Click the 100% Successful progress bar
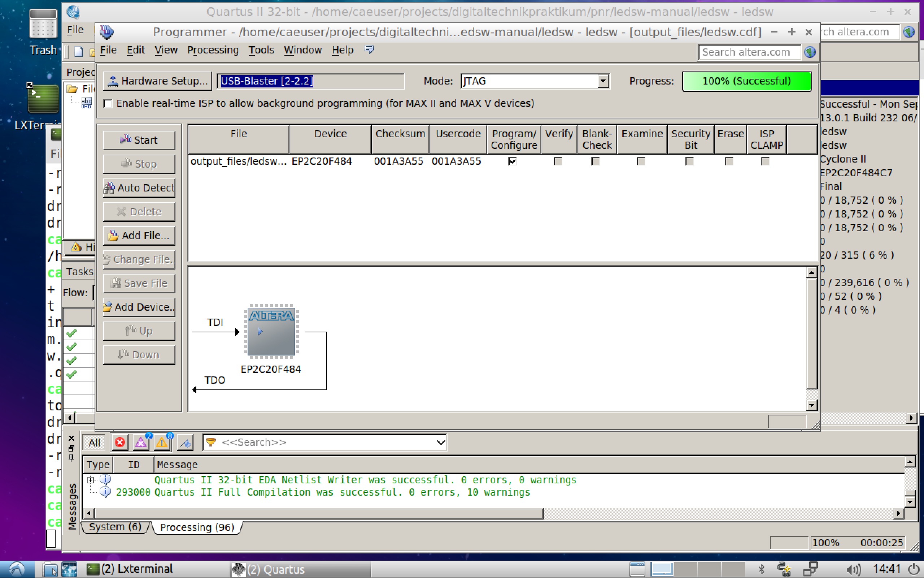The image size is (924, 578). (x=746, y=81)
